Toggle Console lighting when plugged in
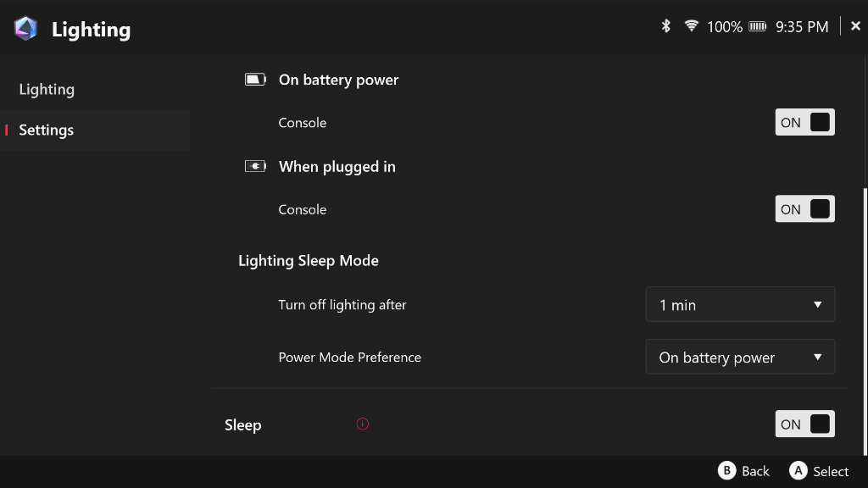The image size is (868, 488). [x=804, y=209]
